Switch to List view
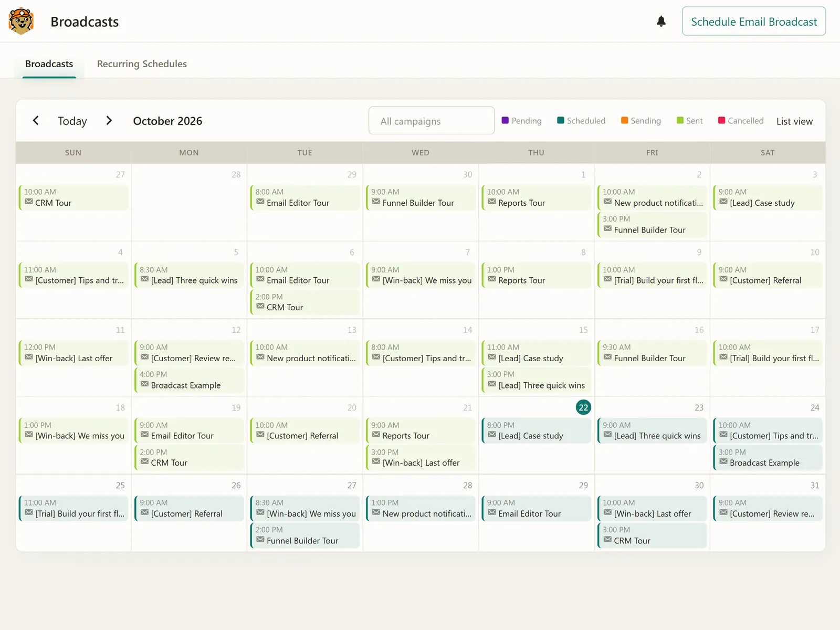This screenshot has width=840, height=630. 794,121
